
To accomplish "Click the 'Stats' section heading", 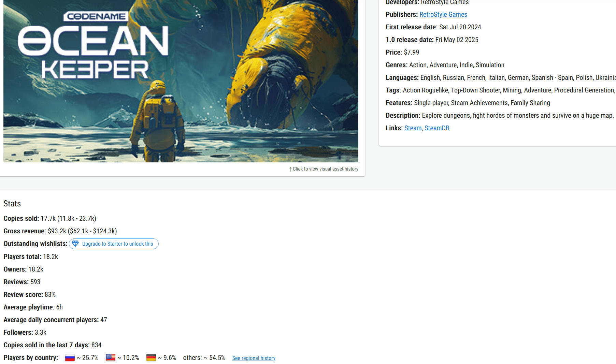I will tap(12, 204).
